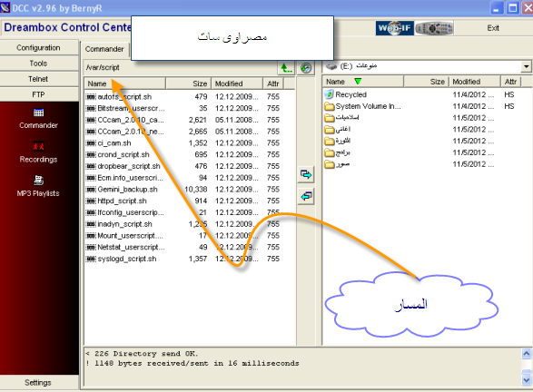Sort right pane by Attr column

point(511,82)
